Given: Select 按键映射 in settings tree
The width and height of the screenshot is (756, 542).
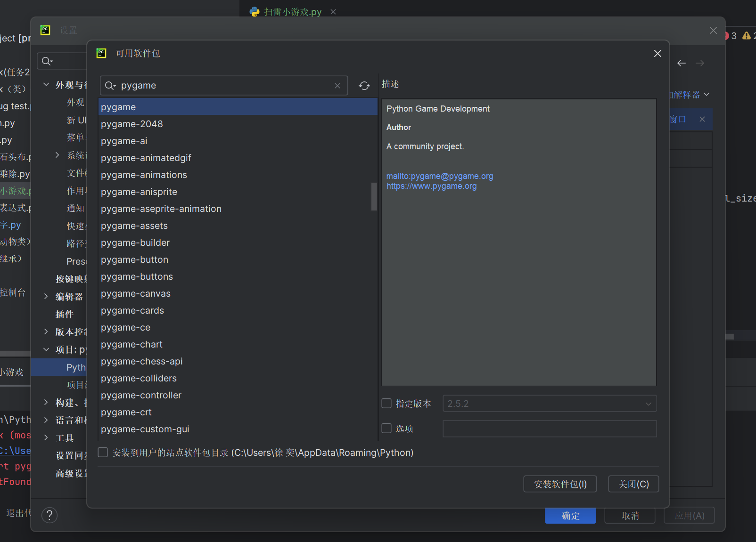Looking at the screenshot, I should 71,279.
